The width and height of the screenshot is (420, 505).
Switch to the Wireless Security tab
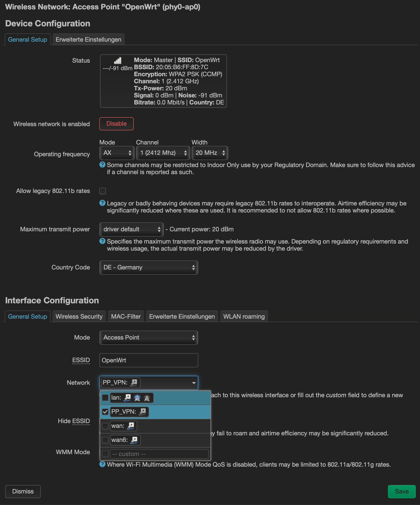pos(79,317)
